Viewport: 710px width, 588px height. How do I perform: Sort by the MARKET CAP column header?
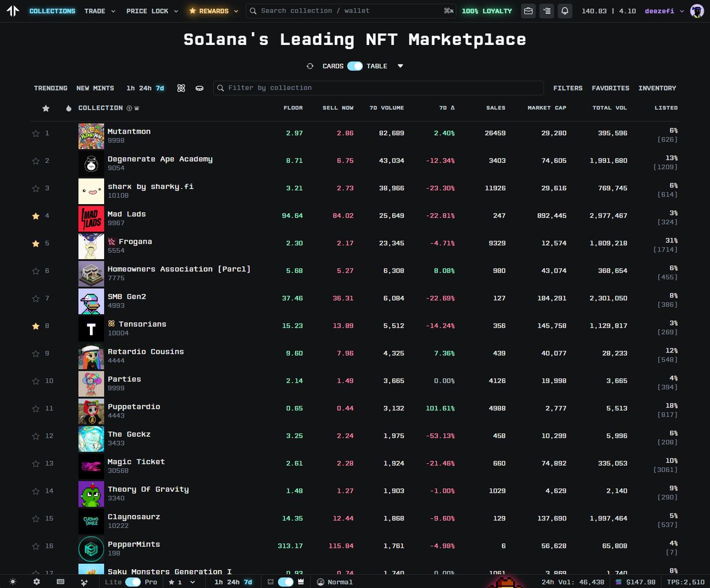pos(547,108)
